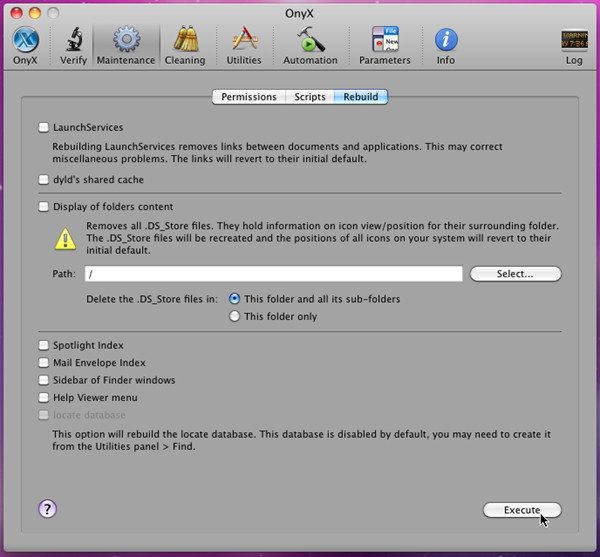Click the disabled locate database checkbox

point(44,415)
